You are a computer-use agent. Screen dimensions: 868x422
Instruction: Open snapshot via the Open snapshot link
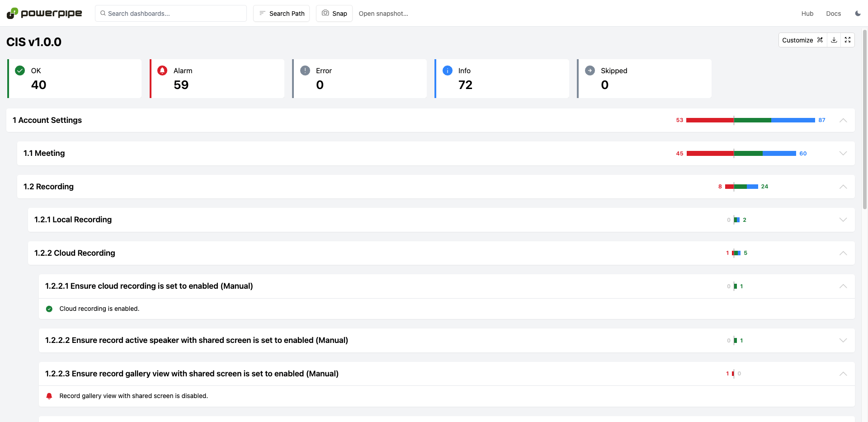tap(383, 13)
